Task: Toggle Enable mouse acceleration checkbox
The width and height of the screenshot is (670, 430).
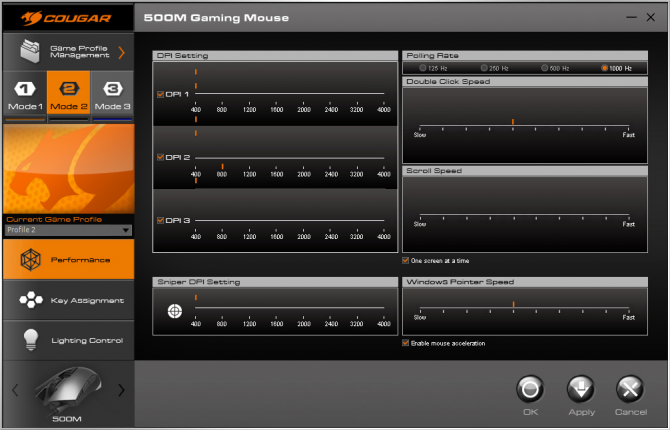Action: point(406,343)
